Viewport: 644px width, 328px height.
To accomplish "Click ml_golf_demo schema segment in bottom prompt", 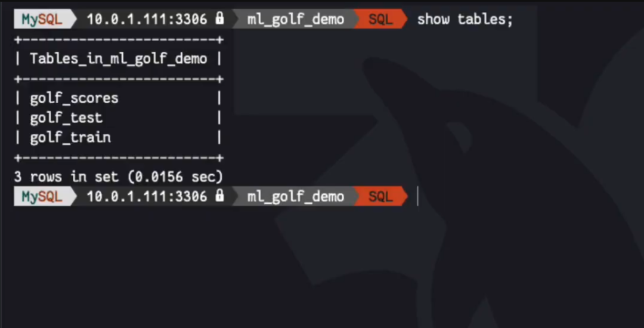I will [296, 196].
